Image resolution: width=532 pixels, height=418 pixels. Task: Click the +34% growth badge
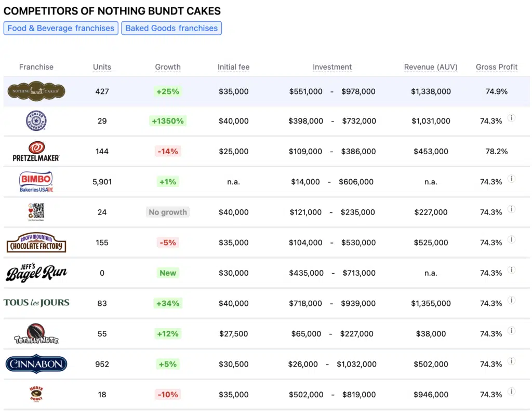click(168, 303)
